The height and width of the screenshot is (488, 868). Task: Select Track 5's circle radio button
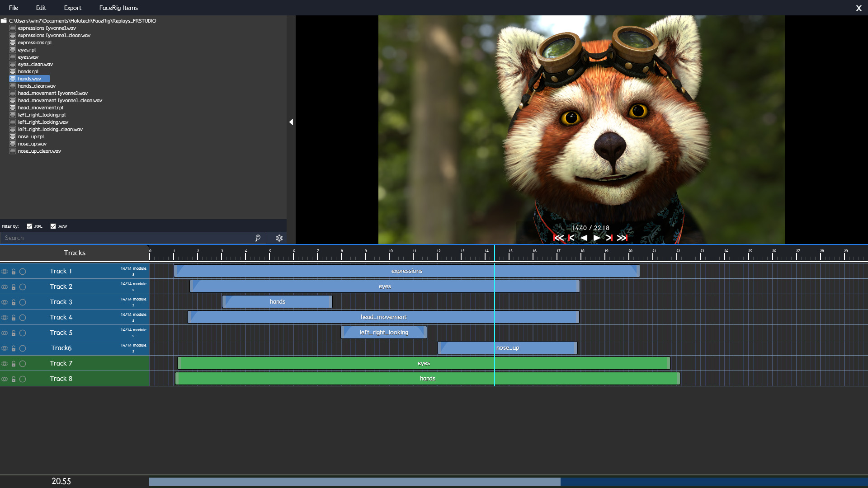coord(23,333)
